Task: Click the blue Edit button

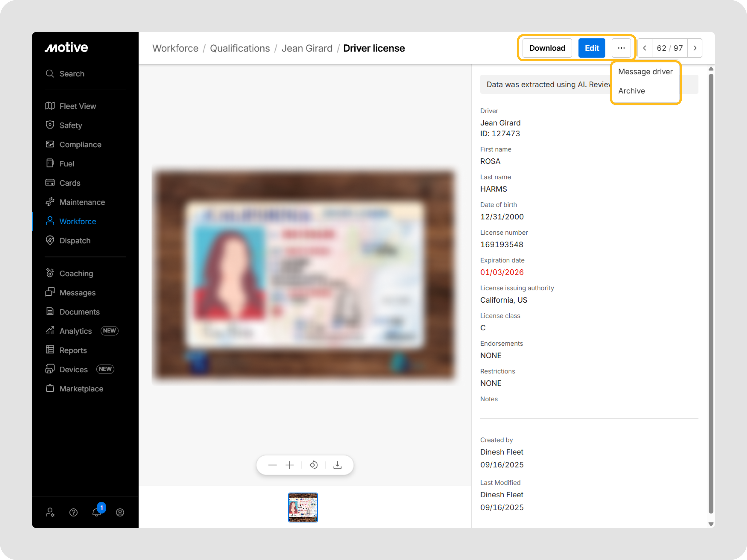Action: click(591, 48)
